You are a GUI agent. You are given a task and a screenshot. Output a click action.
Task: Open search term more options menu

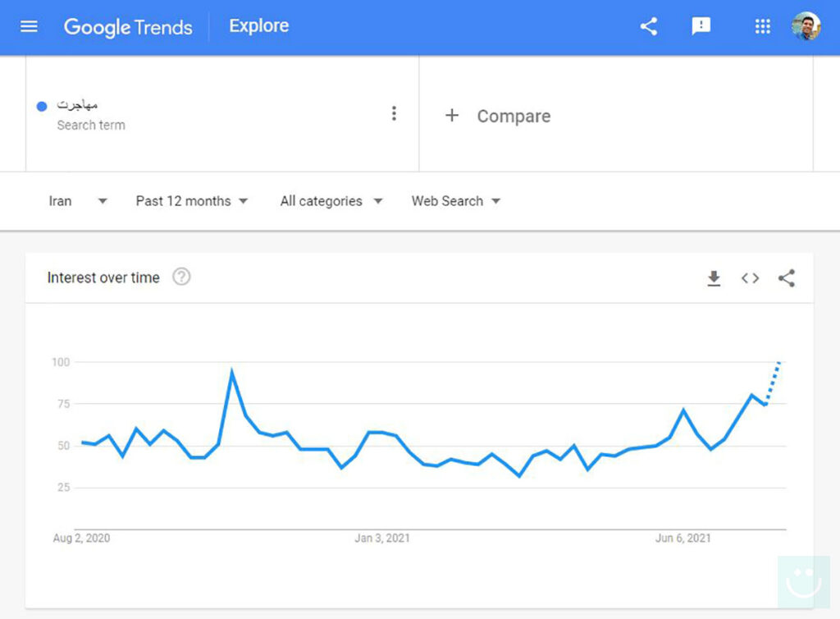(x=394, y=114)
